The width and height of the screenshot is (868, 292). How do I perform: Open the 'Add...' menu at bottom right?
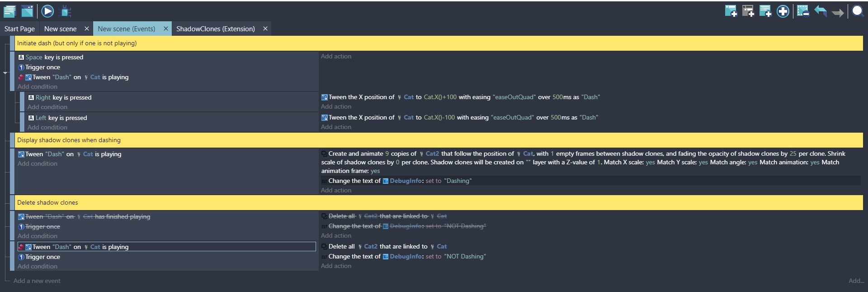pos(856,281)
